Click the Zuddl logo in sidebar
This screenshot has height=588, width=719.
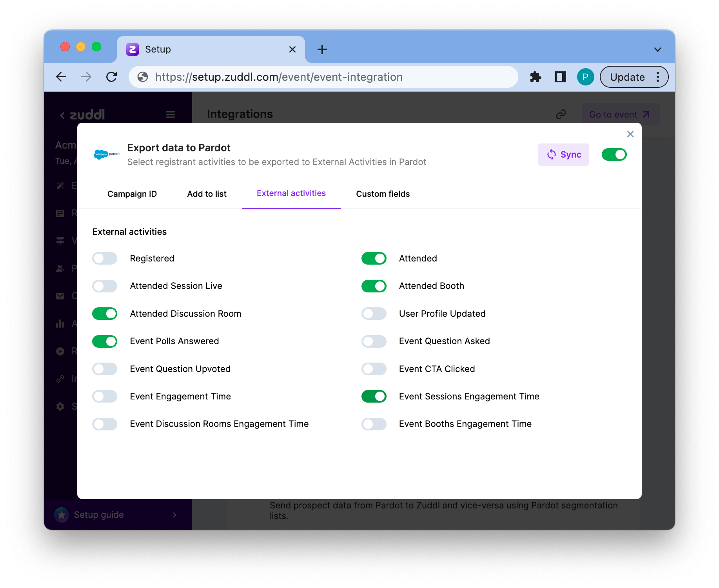(x=87, y=114)
